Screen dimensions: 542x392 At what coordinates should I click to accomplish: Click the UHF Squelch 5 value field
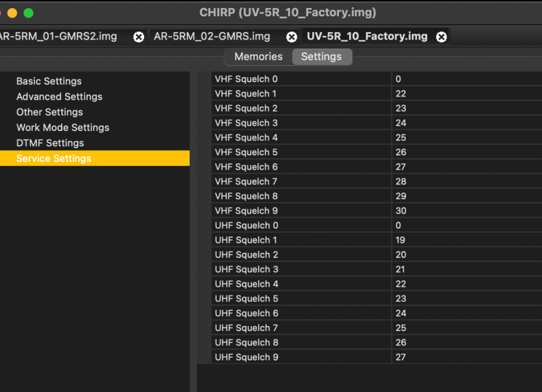tap(466, 298)
